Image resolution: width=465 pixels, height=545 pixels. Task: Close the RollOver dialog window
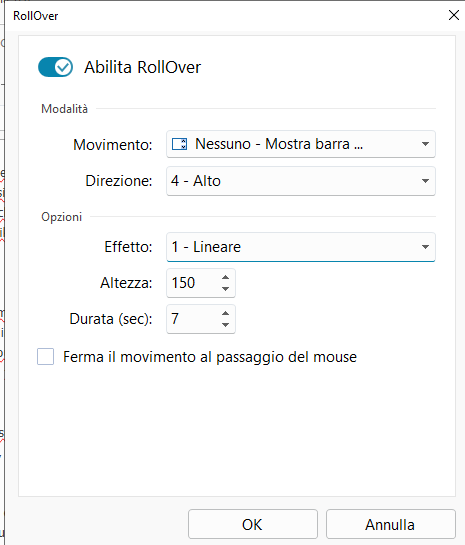[x=454, y=15]
